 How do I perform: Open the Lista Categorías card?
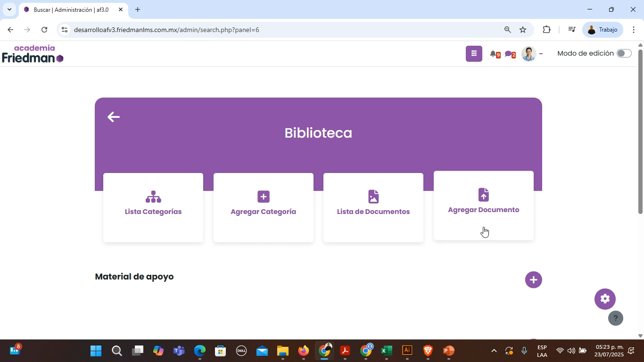(153, 208)
